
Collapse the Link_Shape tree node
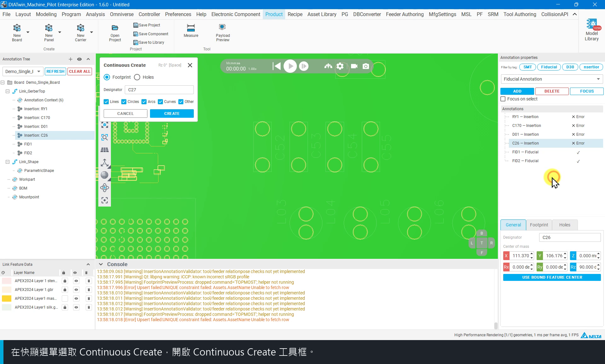click(8, 162)
